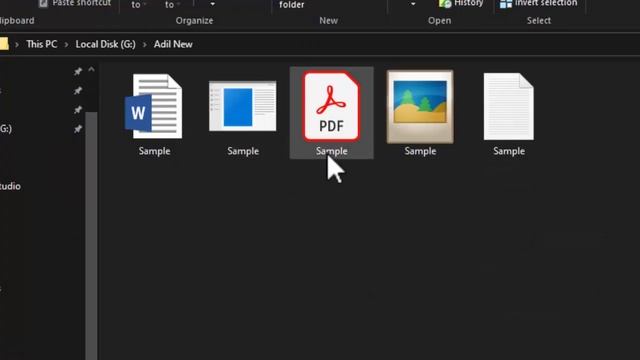
Task: Select the Sample file with blue page preview
Action: pos(243,113)
